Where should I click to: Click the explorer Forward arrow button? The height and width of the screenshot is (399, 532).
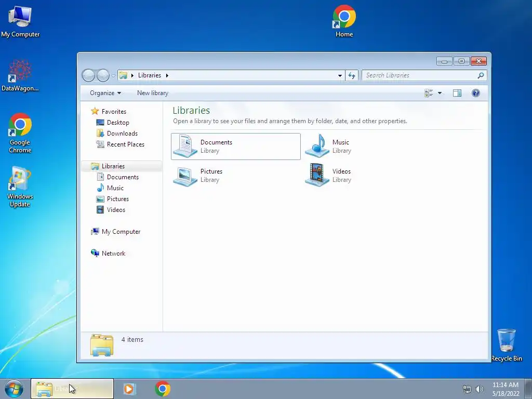pyautogui.click(x=103, y=75)
